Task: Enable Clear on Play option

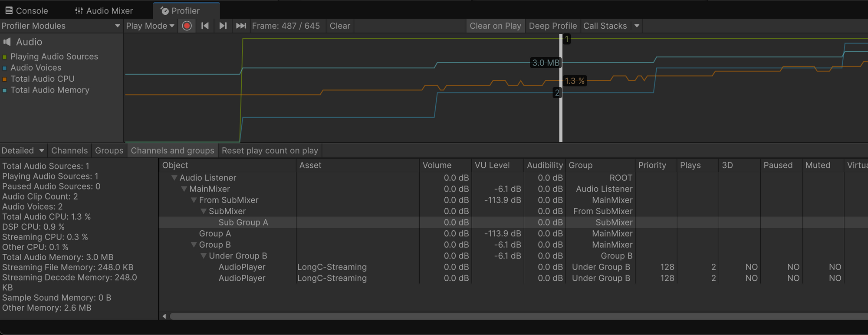Action: pyautogui.click(x=495, y=26)
